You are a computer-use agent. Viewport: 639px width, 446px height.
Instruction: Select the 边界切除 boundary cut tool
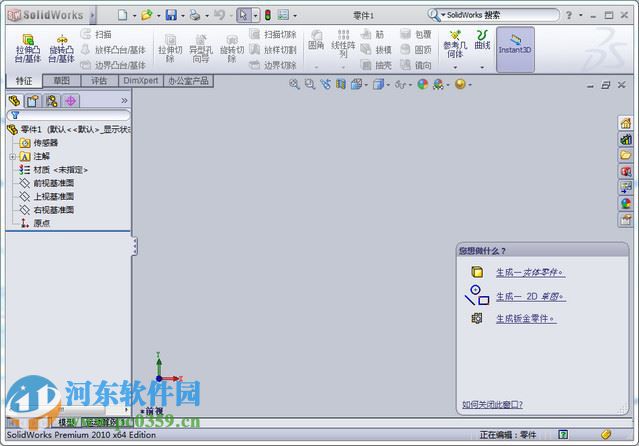(x=273, y=65)
